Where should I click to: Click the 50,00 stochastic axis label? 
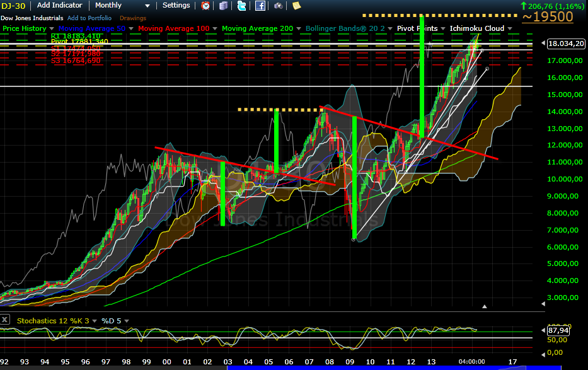pos(557,340)
